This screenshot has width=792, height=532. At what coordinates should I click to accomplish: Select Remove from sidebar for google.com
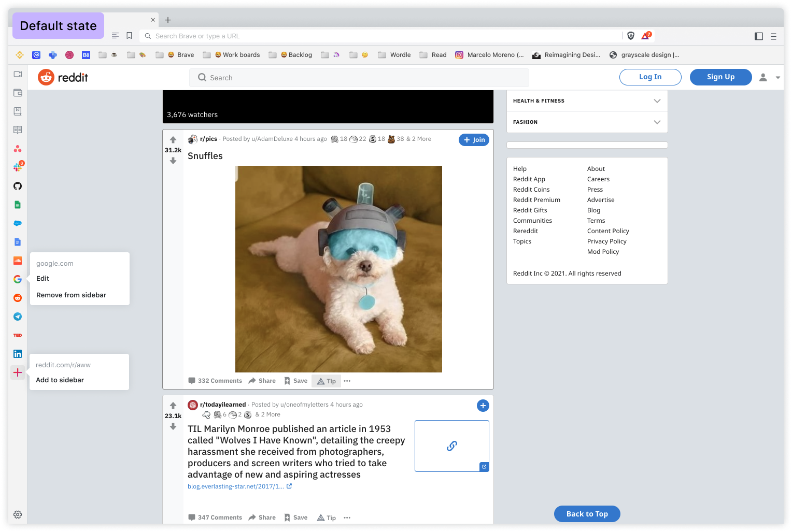(x=70, y=295)
